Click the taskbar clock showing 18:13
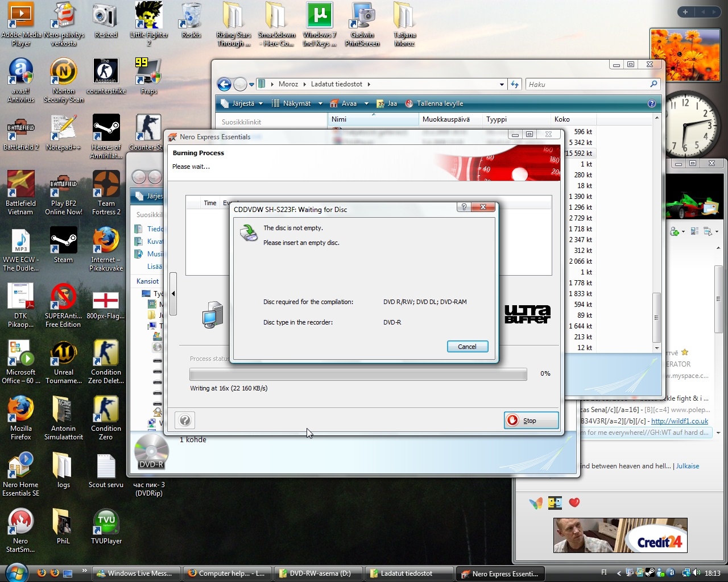 (713, 573)
